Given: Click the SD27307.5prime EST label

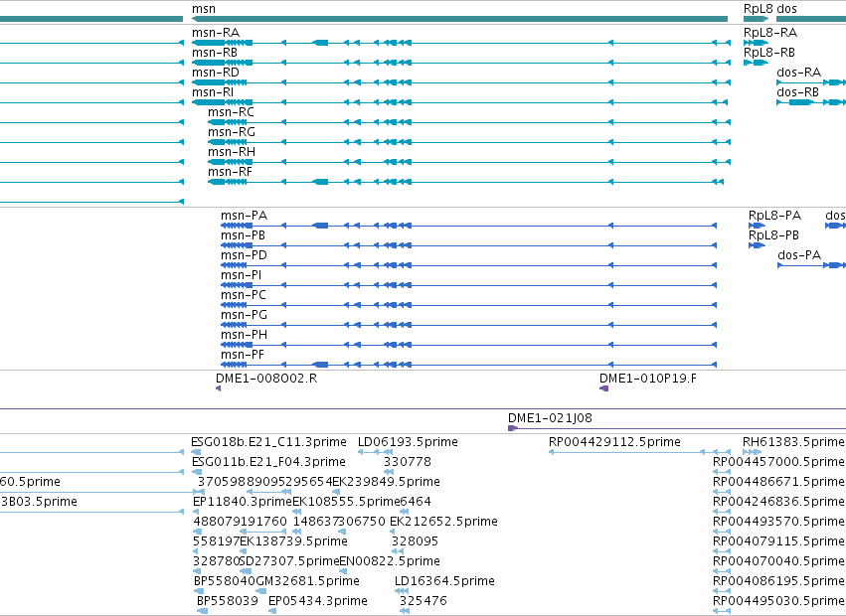Looking at the screenshot, I should pyautogui.click(x=290, y=561).
